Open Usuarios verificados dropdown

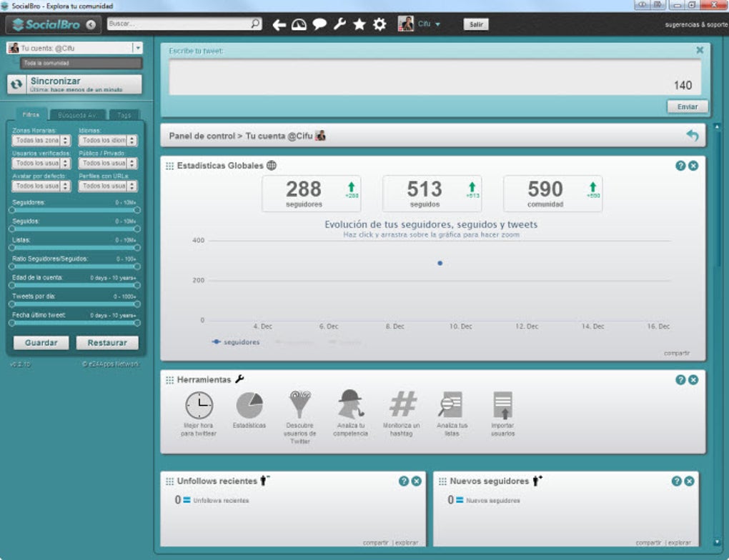pos(41,163)
